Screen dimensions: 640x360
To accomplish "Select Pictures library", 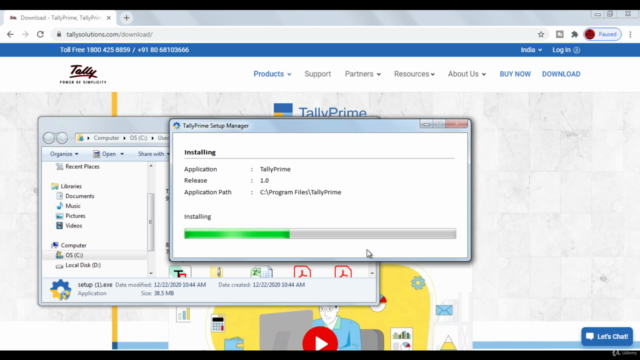I will tap(75, 216).
